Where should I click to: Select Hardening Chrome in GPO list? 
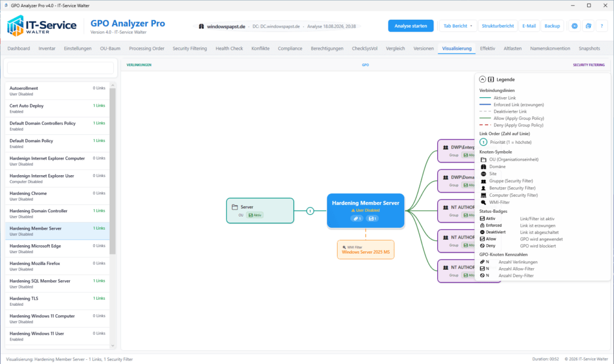pyautogui.click(x=57, y=196)
